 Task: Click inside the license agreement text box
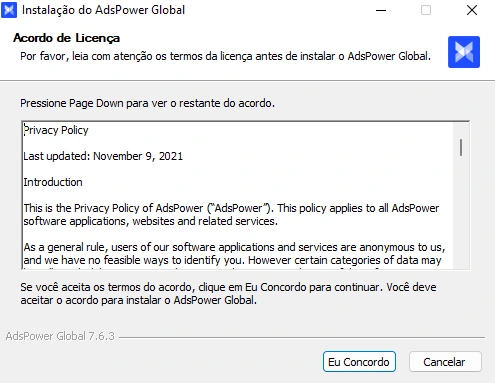[x=246, y=195]
